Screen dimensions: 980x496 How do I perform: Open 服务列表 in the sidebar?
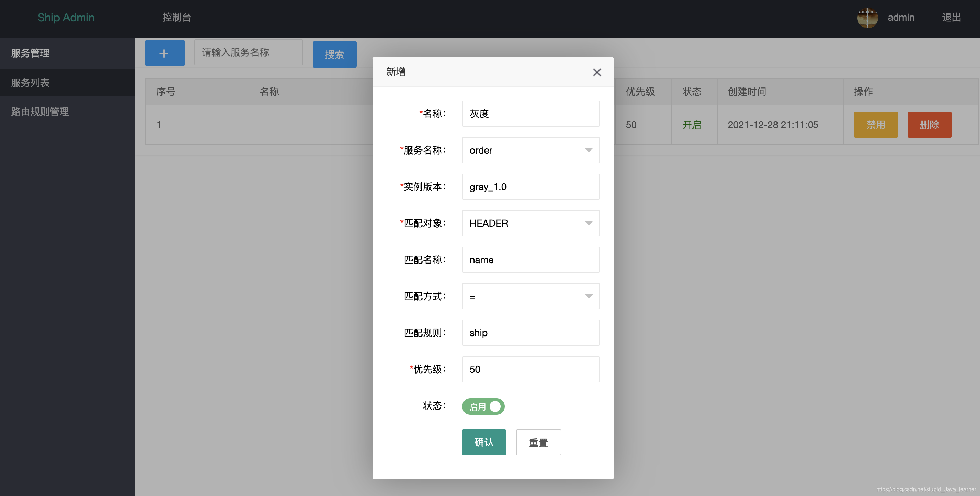click(x=30, y=83)
